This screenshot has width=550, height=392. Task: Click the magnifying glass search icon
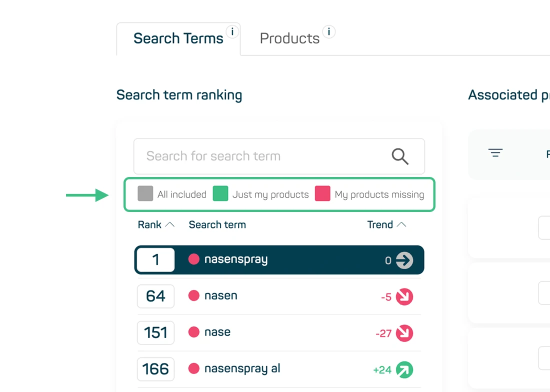[399, 156]
